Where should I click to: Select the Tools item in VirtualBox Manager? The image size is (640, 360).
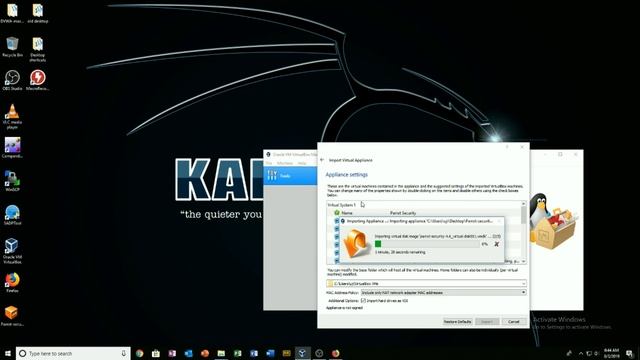[290, 176]
